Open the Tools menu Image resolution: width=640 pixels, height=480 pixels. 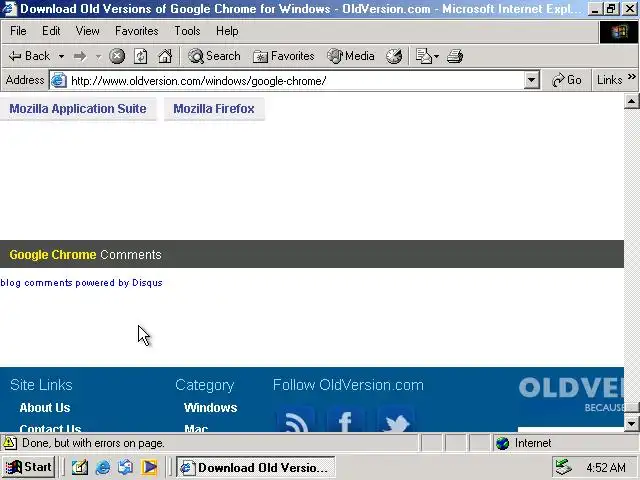tap(187, 31)
